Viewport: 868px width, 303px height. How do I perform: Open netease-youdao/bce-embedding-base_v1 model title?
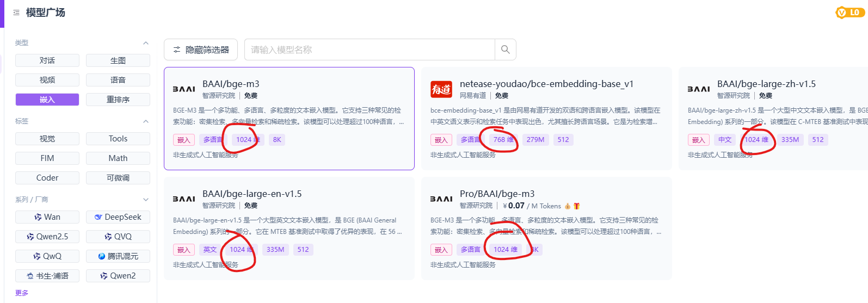pyautogui.click(x=546, y=84)
